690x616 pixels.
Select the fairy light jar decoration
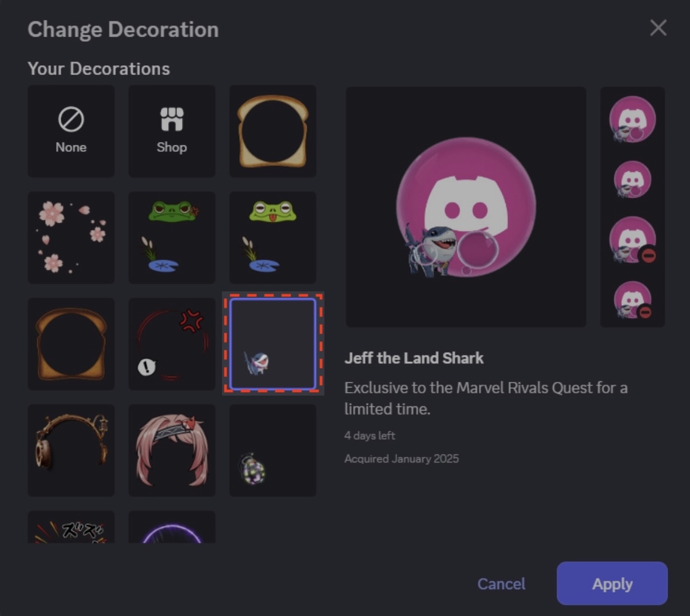pos(272,450)
